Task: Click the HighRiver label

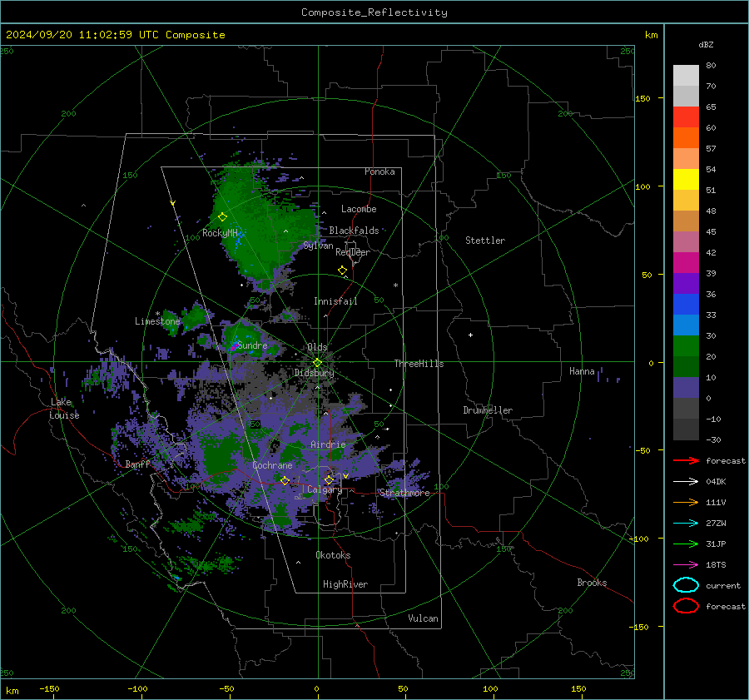Action: (345, 584)
